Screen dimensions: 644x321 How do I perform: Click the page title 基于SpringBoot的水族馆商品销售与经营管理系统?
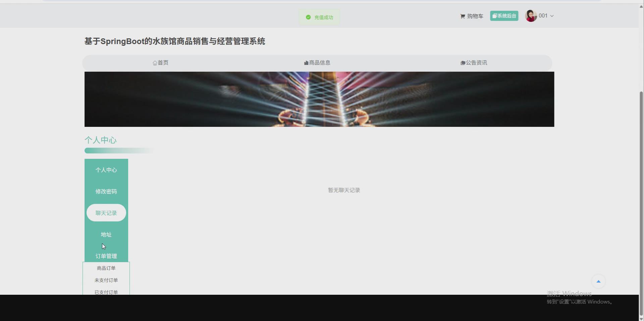pos(175,41)
